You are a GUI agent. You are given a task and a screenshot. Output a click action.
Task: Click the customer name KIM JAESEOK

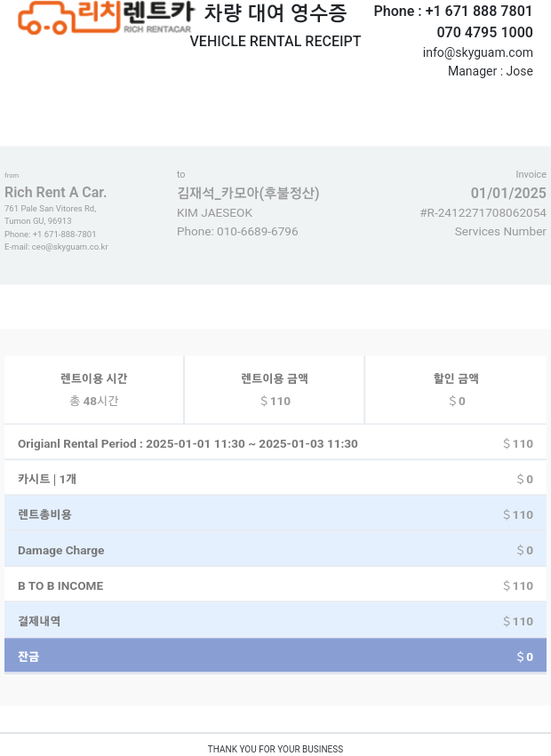(x=214, y=213)
